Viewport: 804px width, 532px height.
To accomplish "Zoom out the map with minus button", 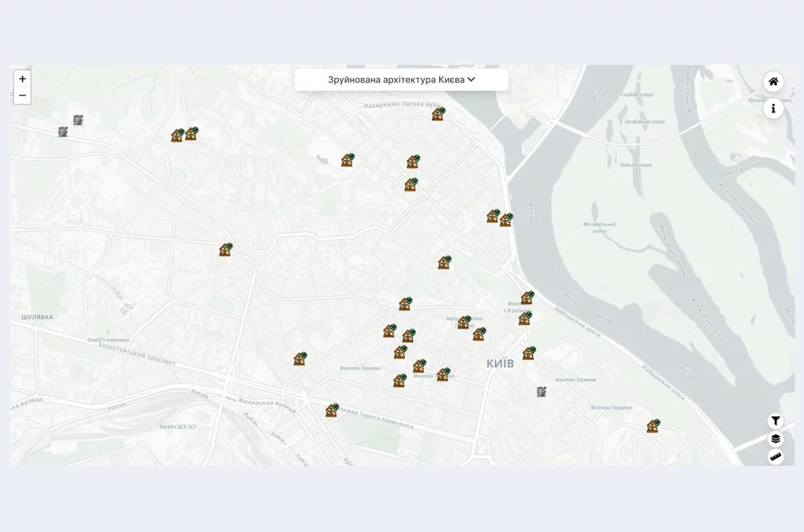I will click(x=22, y=96).
